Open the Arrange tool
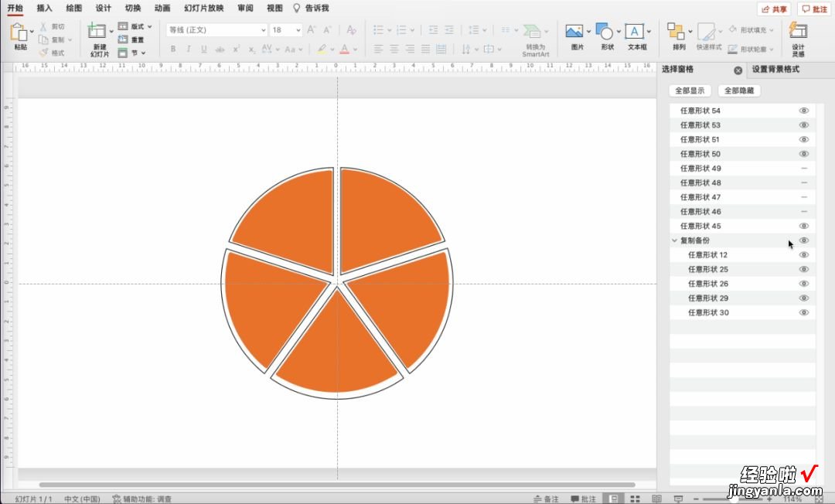 676,32
